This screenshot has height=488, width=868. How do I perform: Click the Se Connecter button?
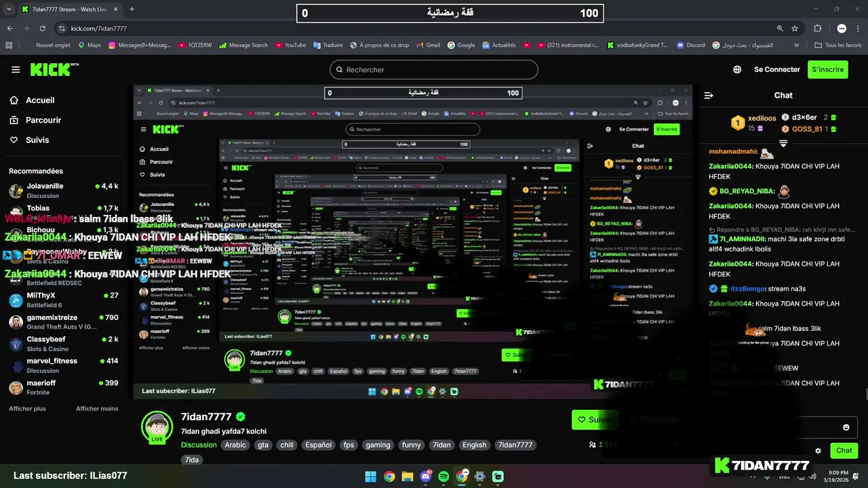777,70
